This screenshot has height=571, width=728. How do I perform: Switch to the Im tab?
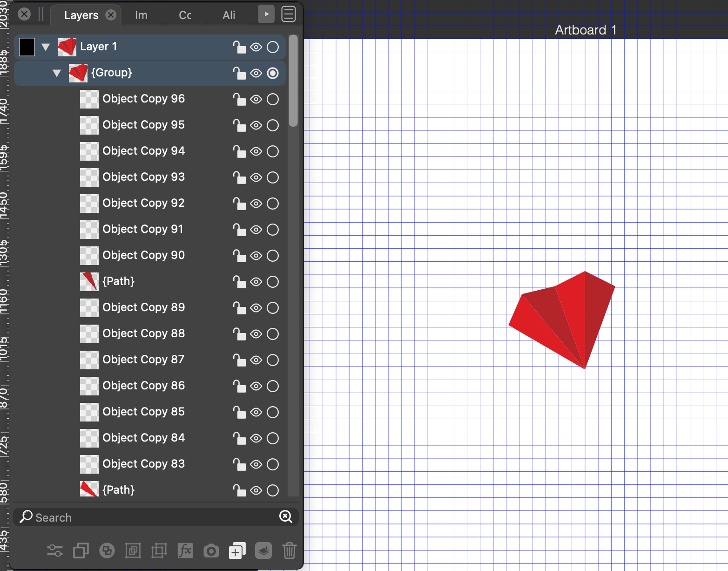pyautogui.click(x=141, y=15)
